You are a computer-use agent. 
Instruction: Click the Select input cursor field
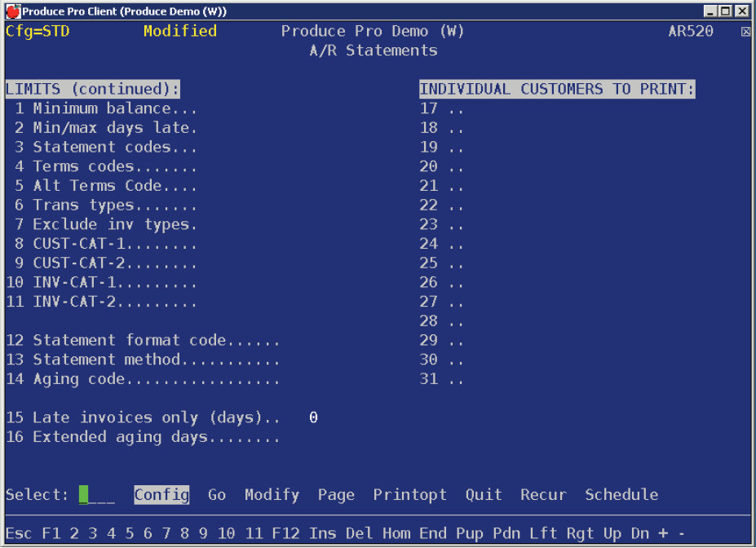(97, 495)
